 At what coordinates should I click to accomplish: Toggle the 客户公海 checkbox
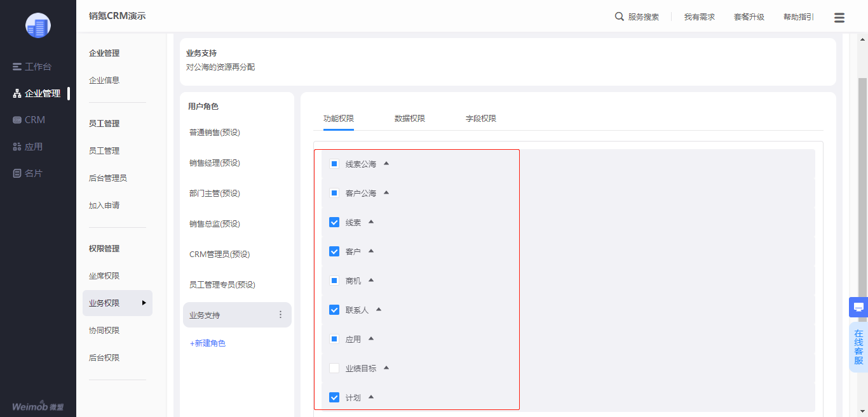tap(334, 193)
